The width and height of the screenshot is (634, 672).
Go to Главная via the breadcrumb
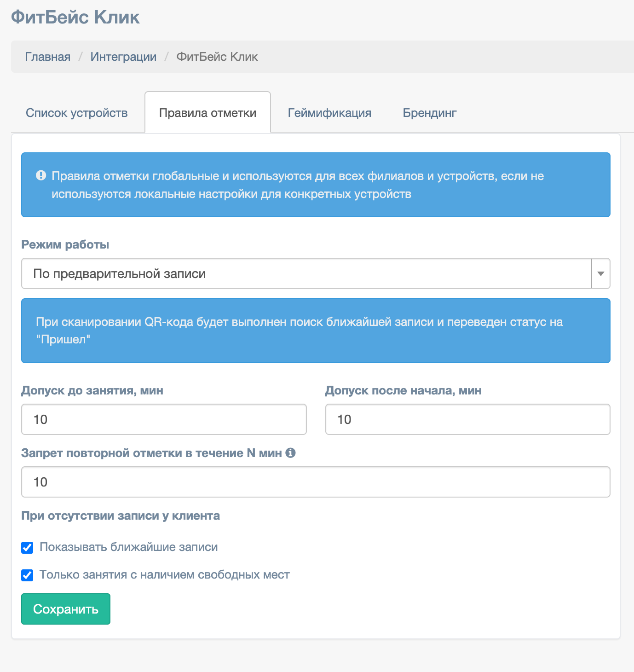[48, 57]
